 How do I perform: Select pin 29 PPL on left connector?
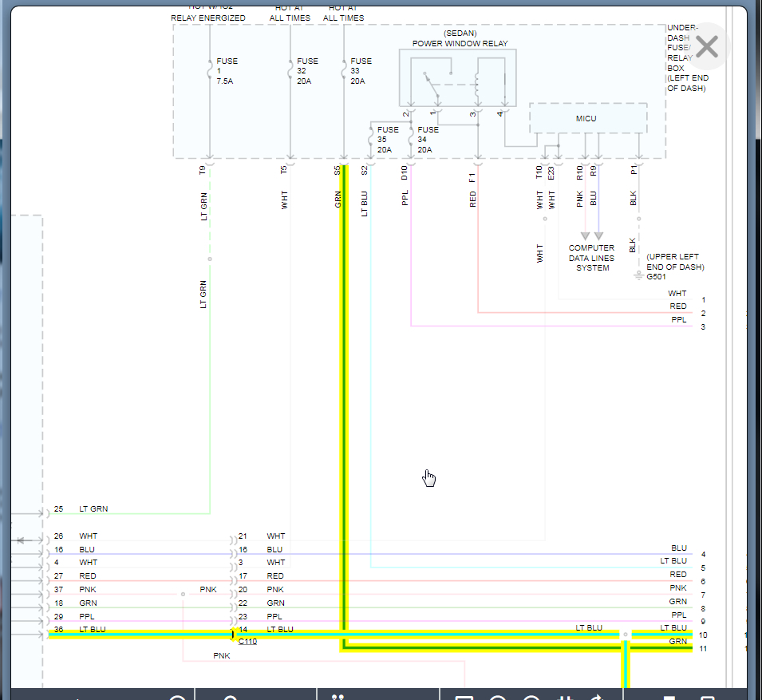tap(74, 617)
